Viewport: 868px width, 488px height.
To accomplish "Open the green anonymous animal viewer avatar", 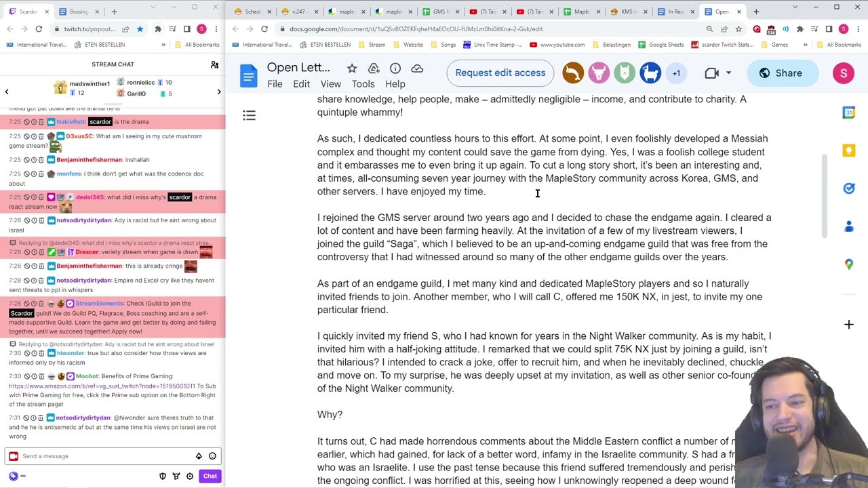I will point(625,73).
